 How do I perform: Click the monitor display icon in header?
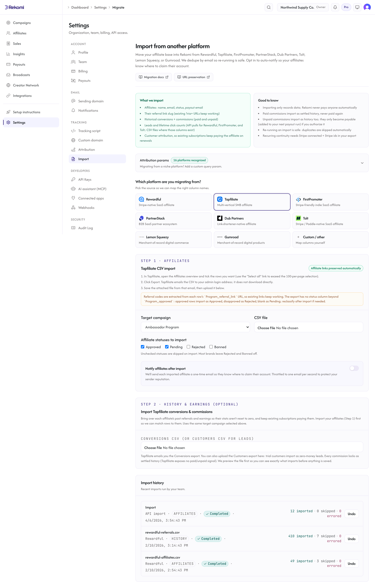pyautogui.click(x=357, y=7)
